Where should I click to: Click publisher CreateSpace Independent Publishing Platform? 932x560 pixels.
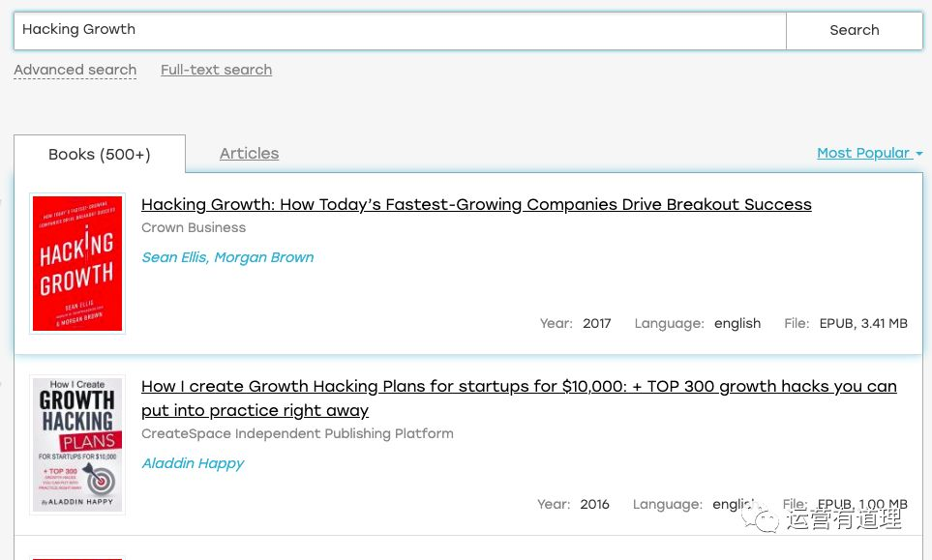click(x=297, y=433)
